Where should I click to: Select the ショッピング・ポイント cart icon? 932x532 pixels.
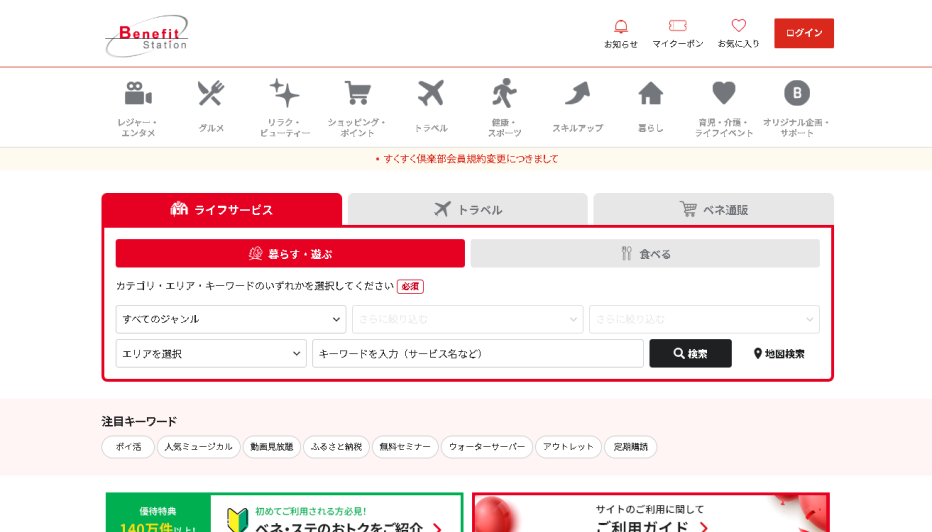pyautogui.click(x=357, y=94)
